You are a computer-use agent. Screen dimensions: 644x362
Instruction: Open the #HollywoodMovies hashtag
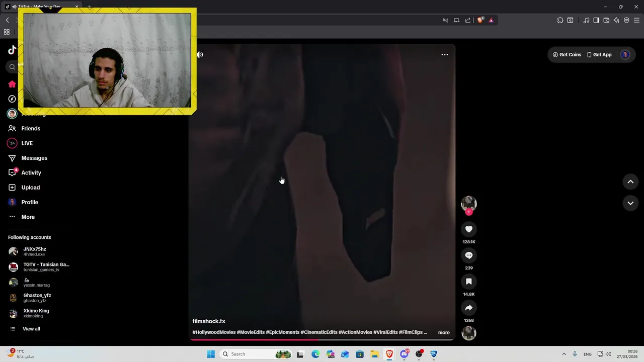pyautogui.click(x=214, y=332)
